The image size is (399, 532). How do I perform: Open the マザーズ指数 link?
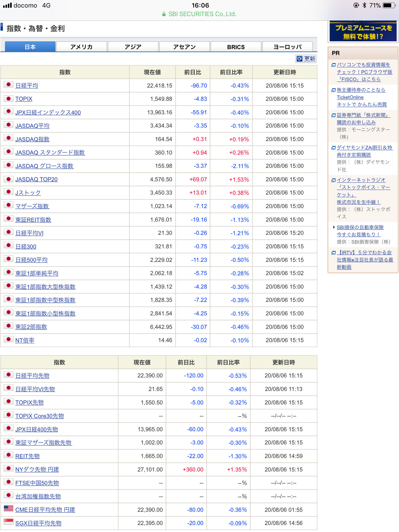[32, 206]
